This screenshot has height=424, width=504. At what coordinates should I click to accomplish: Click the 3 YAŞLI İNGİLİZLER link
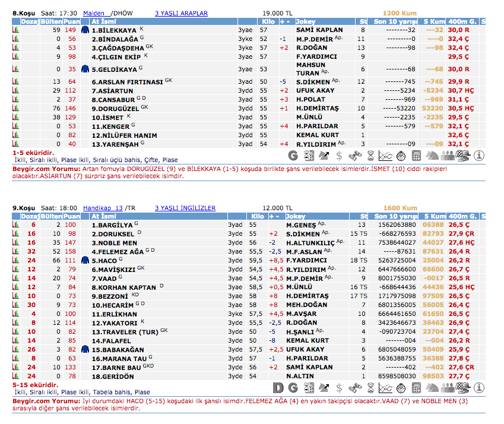pyautogui.click(x=185, y=208)
